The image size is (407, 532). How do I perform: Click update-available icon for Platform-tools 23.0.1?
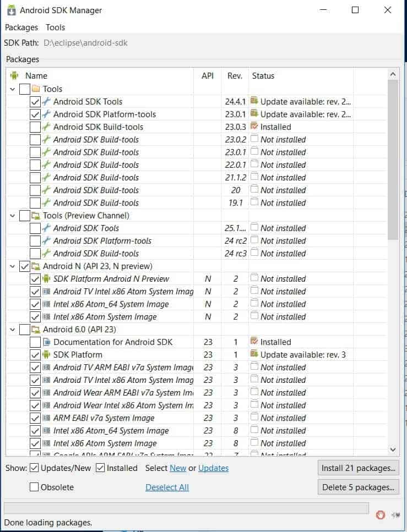point(254,113)
